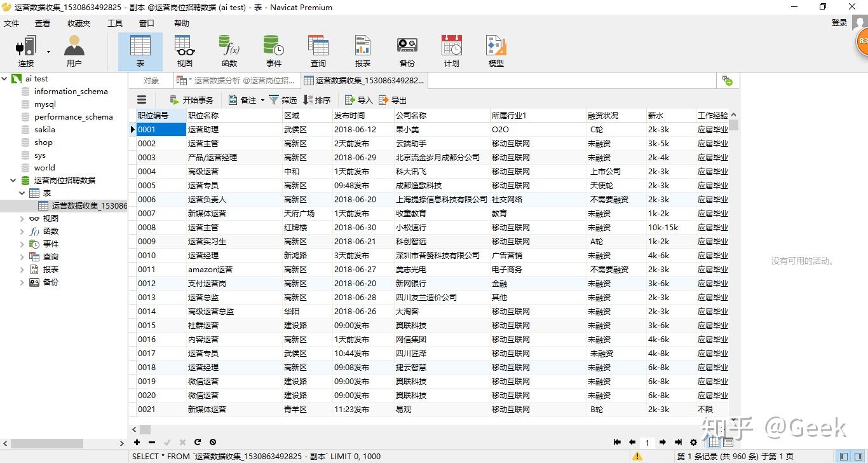Click the 事件 (Event) toolbar icon

(273, 51)
